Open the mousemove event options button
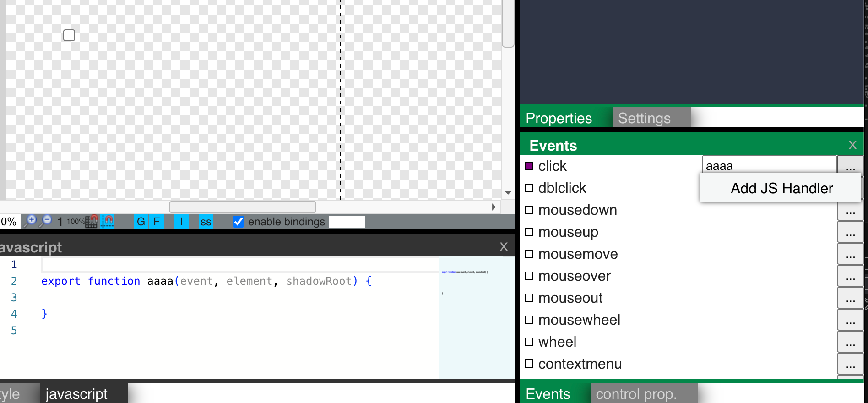The image size is (868, 403). 851,254
